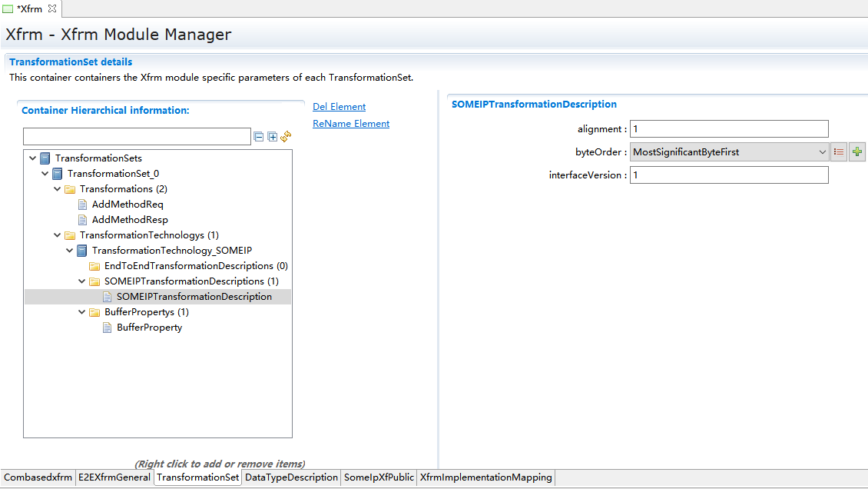Click the expand all tree icon
Viewport: 868px width, 489px height.
(272, 137)
